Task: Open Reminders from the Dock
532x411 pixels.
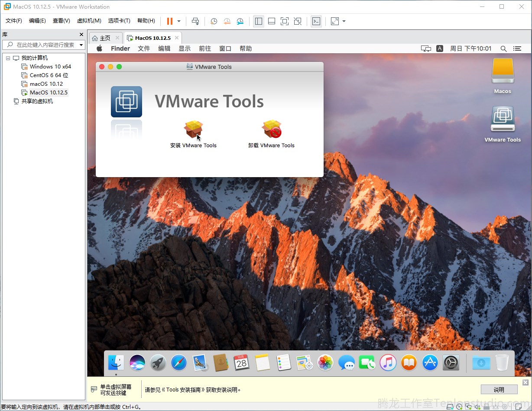Action: pyautogui.click(x=284, y=362)
